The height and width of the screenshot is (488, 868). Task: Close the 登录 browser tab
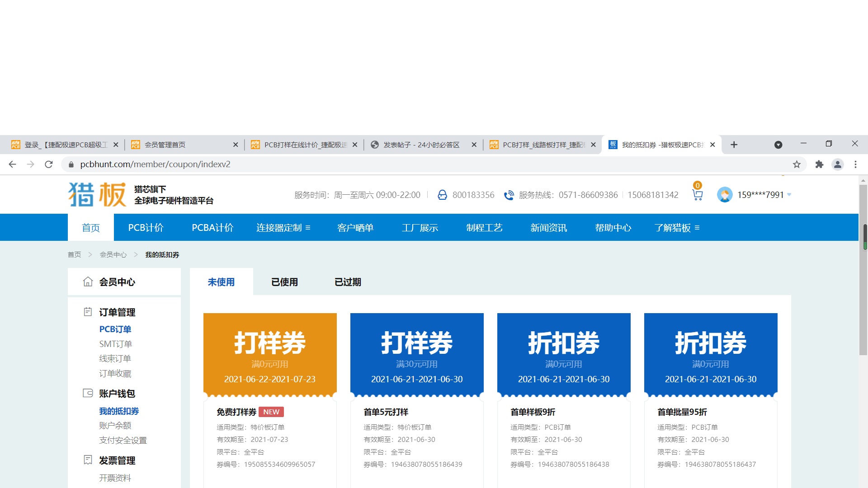point(116,145)
